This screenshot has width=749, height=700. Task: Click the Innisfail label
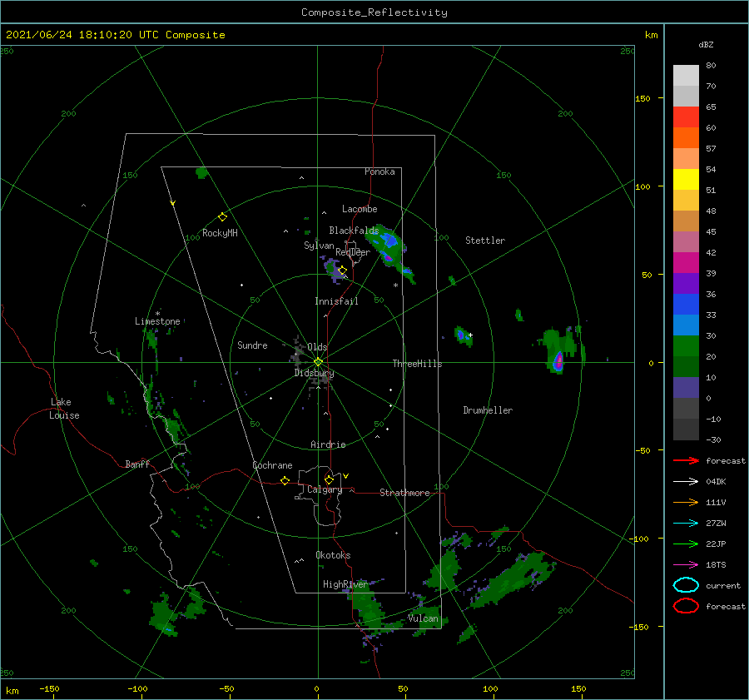(x=336, y=301)
